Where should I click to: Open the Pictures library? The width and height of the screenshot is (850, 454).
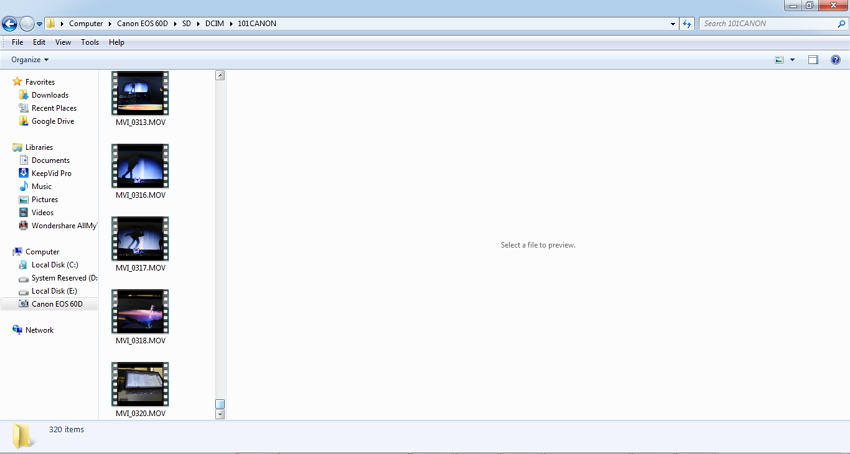point(44,199)
